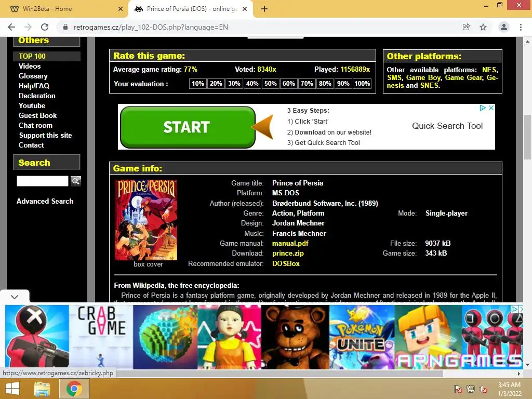This screenshot has width=532, height=399.
Task: Rate the game 90%
Action: [x=343, y=84]
